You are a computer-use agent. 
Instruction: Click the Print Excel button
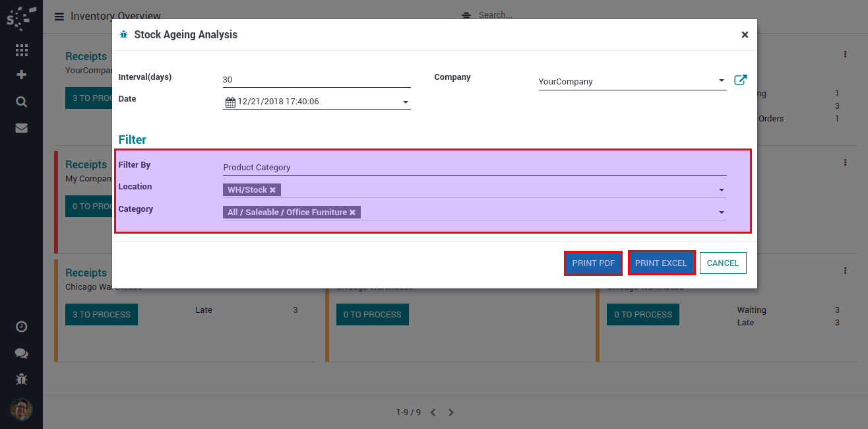pyautogui.click(x=661, y=263)
